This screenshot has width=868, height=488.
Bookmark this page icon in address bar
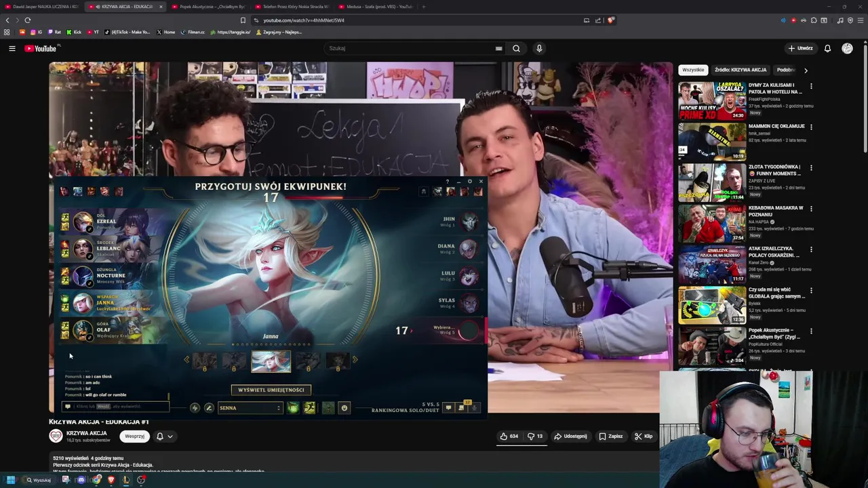click(x=243, y=20)
